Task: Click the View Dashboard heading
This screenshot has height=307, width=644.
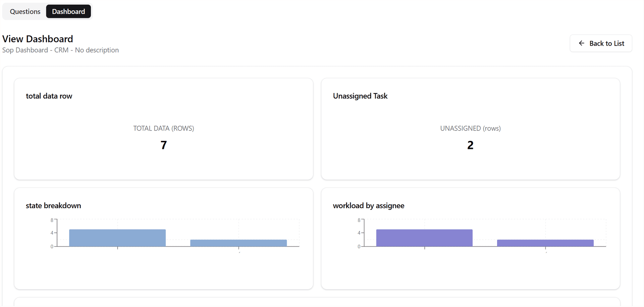Action: point(37,39)
